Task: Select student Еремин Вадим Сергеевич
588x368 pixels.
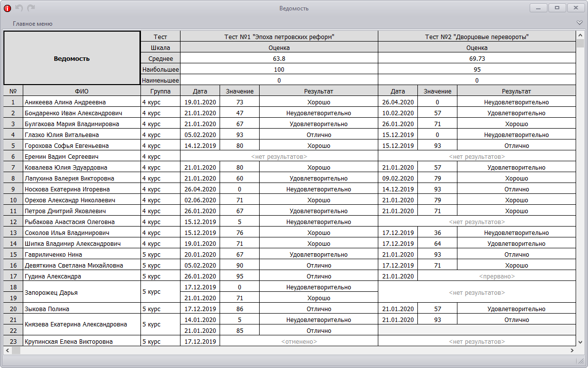Action: pos(82,156)
